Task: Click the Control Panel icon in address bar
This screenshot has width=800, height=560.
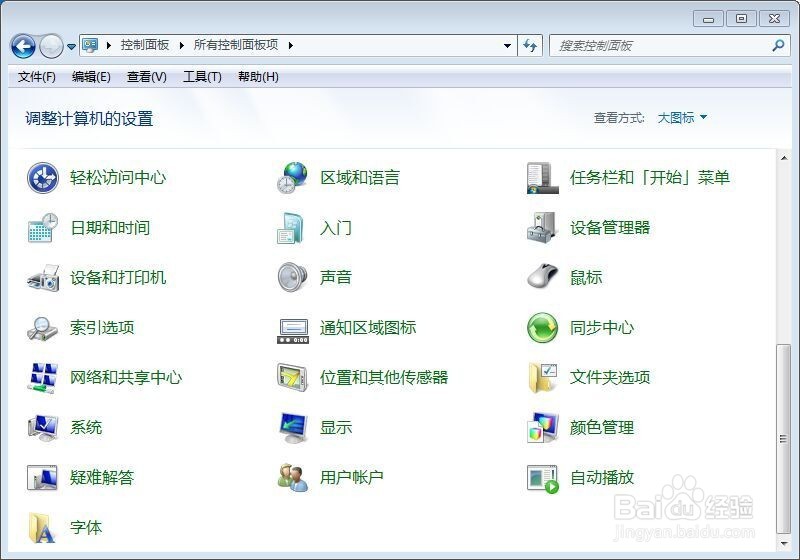Action: click(90, 45)
